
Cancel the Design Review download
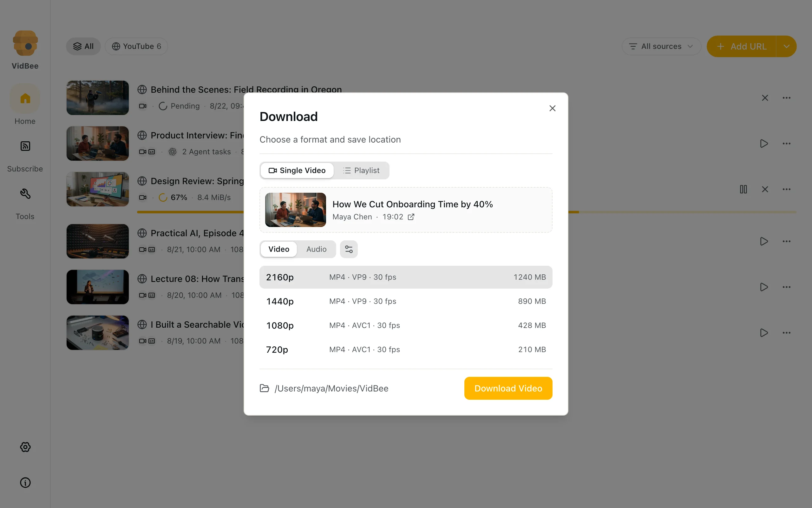(765, 189)
